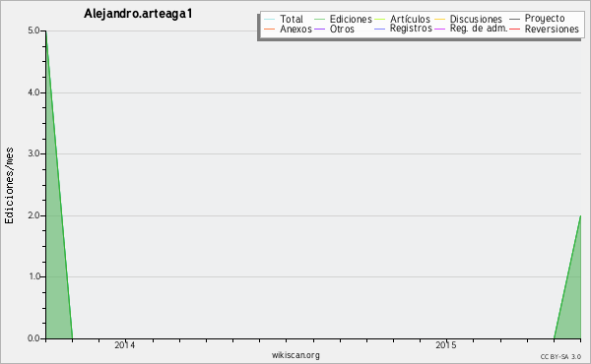Click the 2.0 y-axis value
This screenshot has width=591, height=364.
[33, 215]
